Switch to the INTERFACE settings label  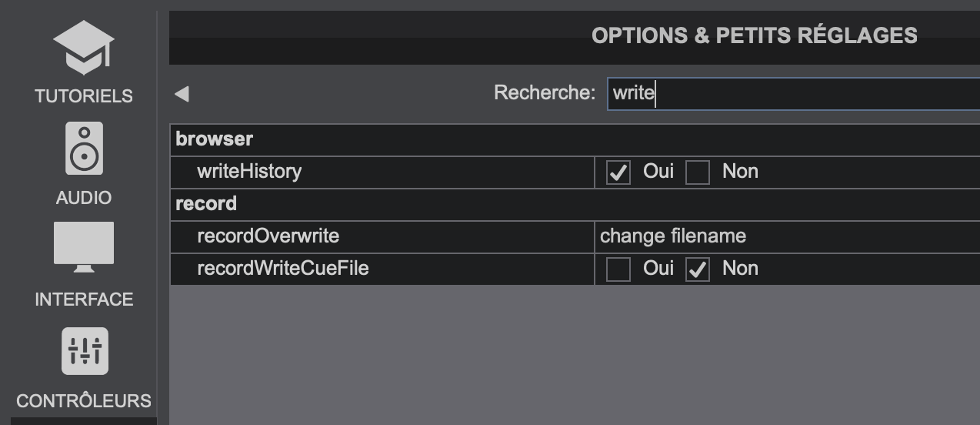[84, 300]
